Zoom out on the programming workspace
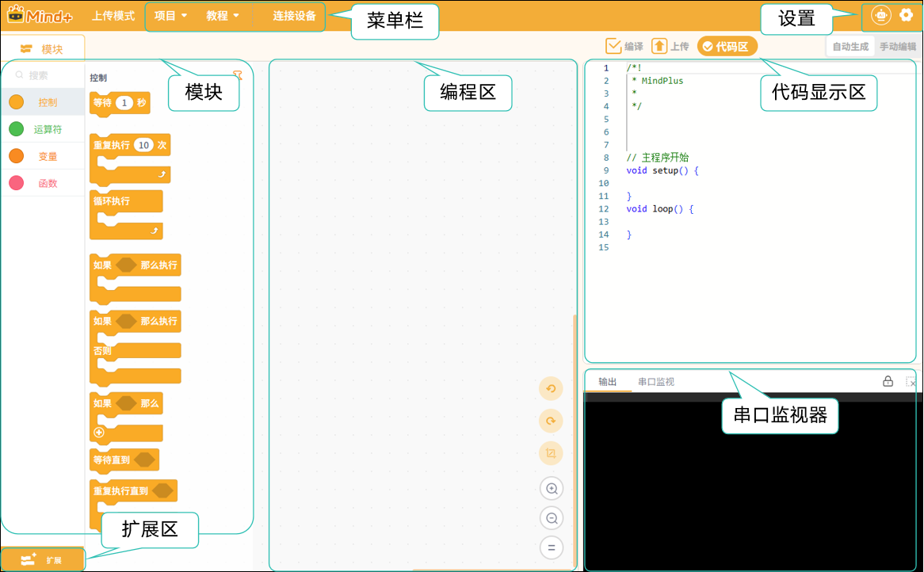Image resolution: width=924 pixels, height=572 pixels. (x=552, y=518)
